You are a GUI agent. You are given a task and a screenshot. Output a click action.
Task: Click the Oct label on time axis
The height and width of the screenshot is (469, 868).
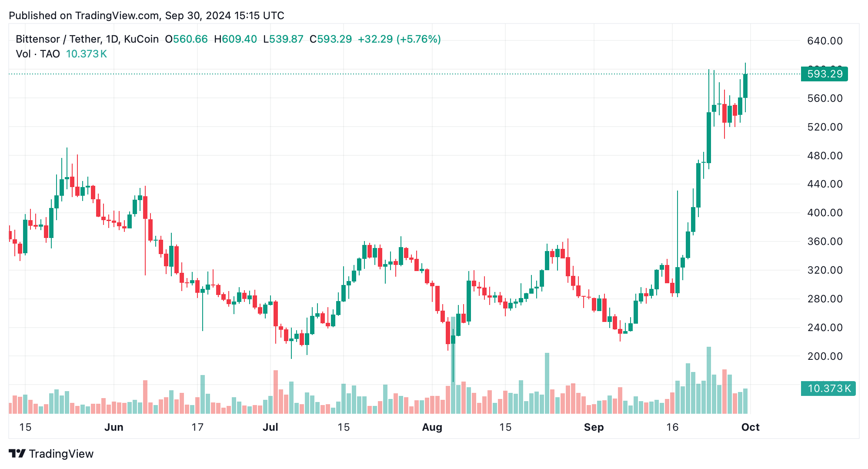(x=751, y=427)
